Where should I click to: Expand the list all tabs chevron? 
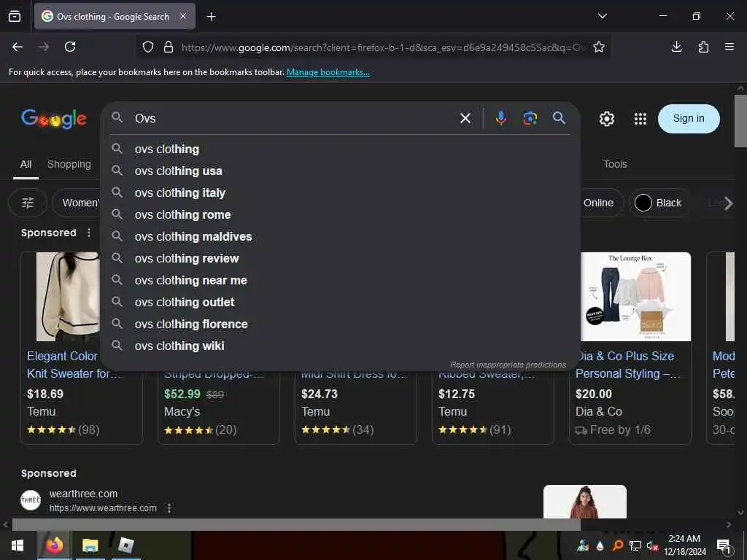tap(602, 16)
